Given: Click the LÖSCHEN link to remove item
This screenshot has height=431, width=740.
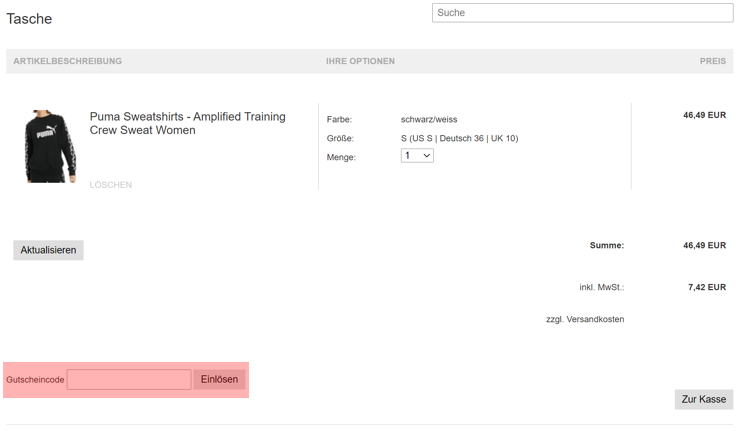Looking at the screenshot, I should [x=110, y=185].
